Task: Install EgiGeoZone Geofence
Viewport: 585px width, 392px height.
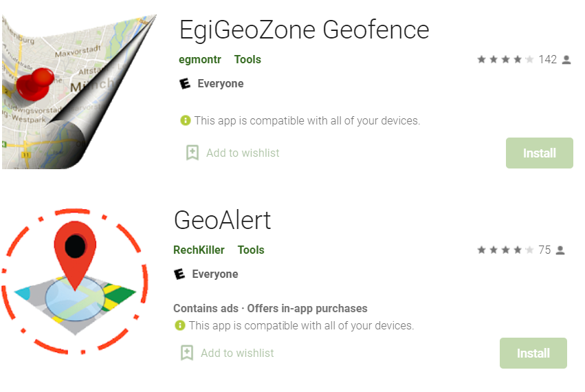Action: (x=540, y=153)
